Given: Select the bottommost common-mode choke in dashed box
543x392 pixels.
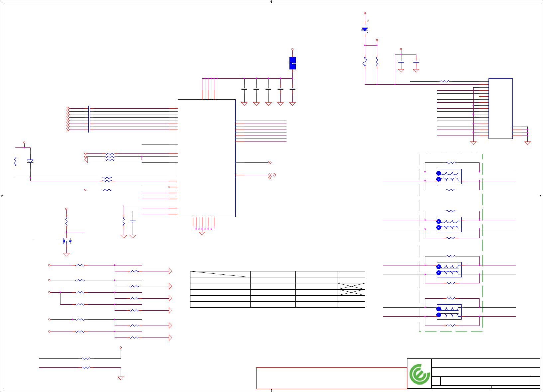Looking at the screenshot, I should pos(449,312).
